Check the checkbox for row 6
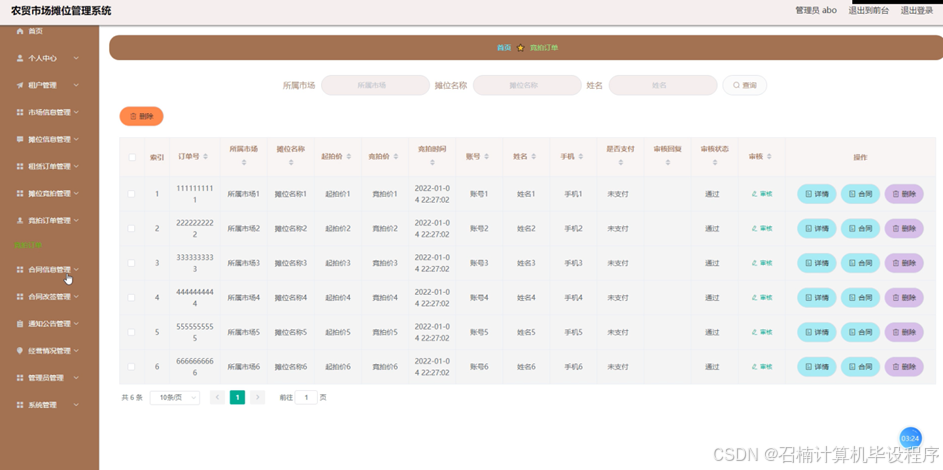The image size is (943, 470). point(132,367)
